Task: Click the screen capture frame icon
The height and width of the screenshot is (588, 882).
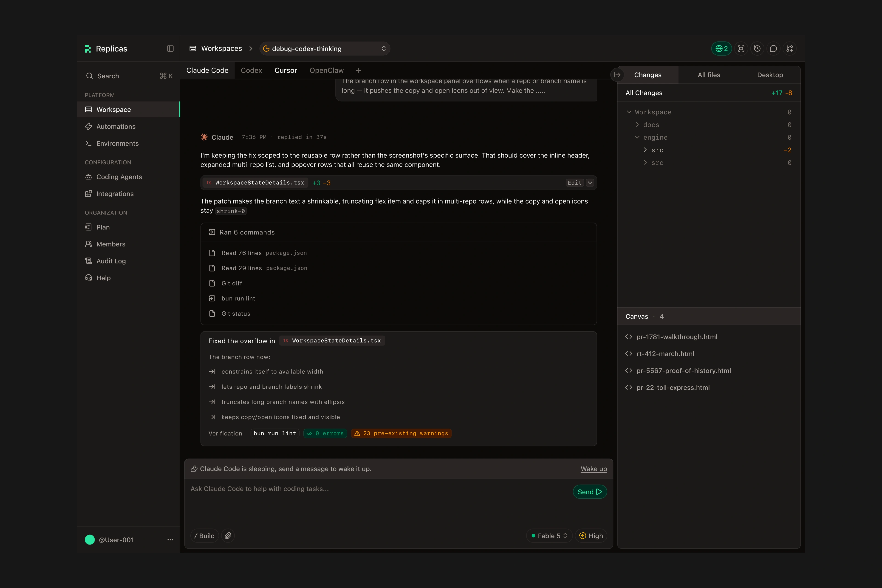Action: click(741, 49)
